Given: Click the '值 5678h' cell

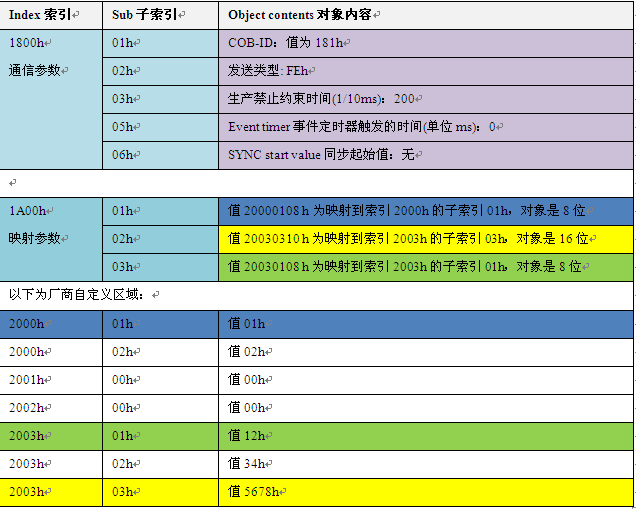Looking at the screenshot, I should [x=426, y=492].
